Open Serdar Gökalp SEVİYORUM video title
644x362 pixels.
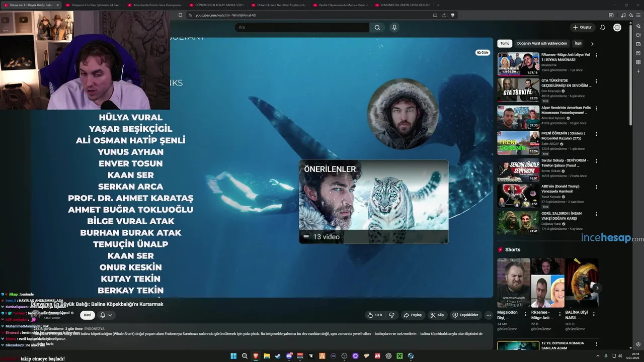pos(565,162)
